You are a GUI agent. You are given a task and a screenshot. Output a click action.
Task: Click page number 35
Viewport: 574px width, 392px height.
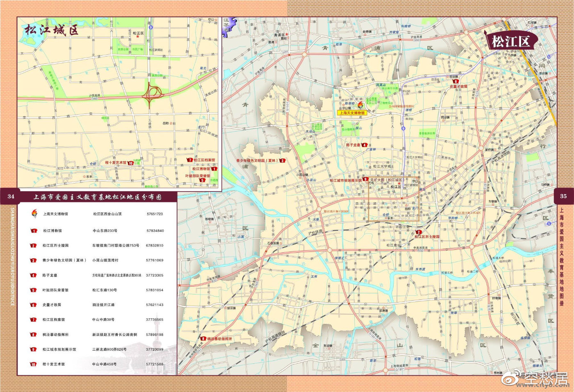(563, 196)
